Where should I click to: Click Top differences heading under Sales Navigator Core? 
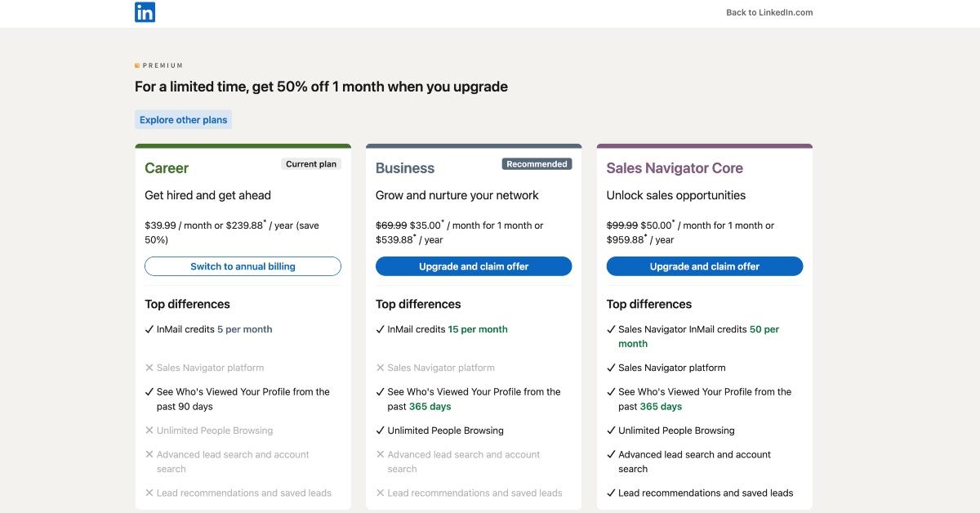649,304
